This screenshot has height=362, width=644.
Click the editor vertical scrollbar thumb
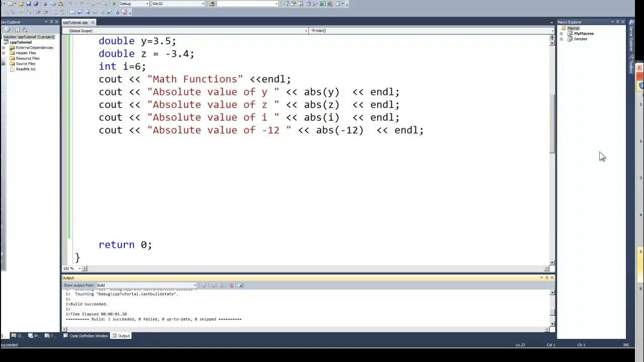(x=552, y=123)
